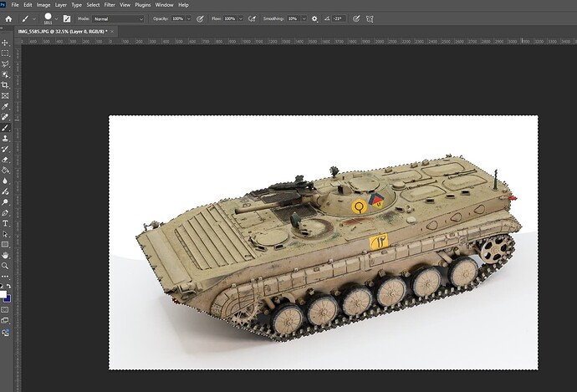This screenshot has width=577, height=392.
Task: Select the Zoom tool
Action: (x=5, y=266)
